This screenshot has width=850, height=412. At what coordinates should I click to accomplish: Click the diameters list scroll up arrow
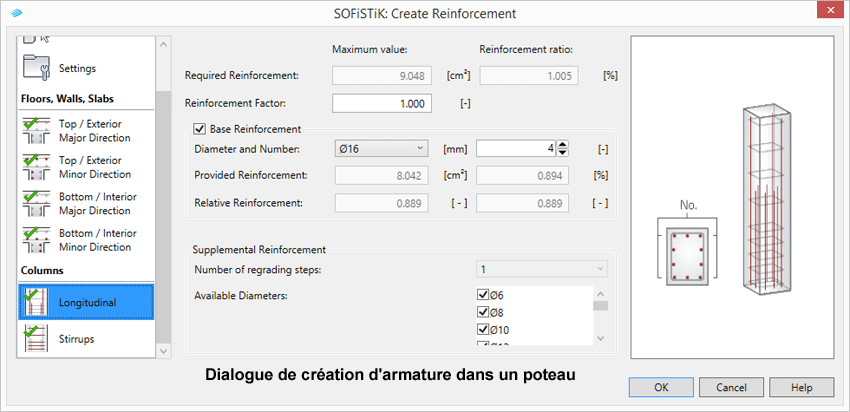point(600,294)
